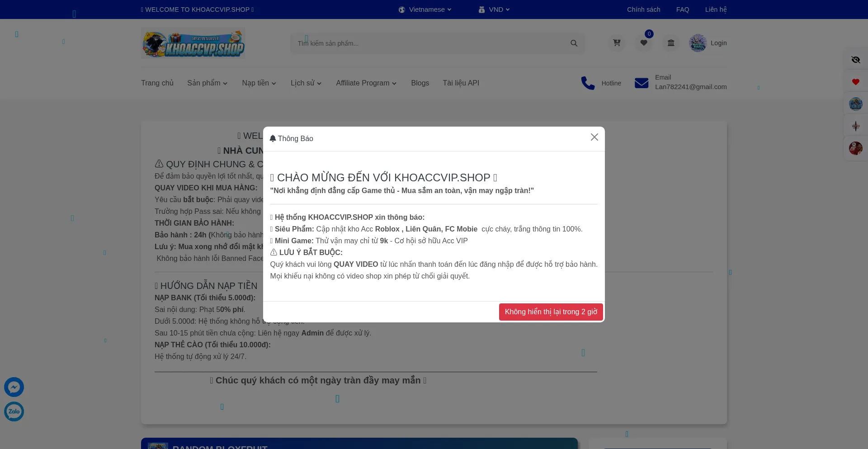This screenshot has width=868, height=449.
Task: Open the Blogs menu item
Action: click(420, 83)
